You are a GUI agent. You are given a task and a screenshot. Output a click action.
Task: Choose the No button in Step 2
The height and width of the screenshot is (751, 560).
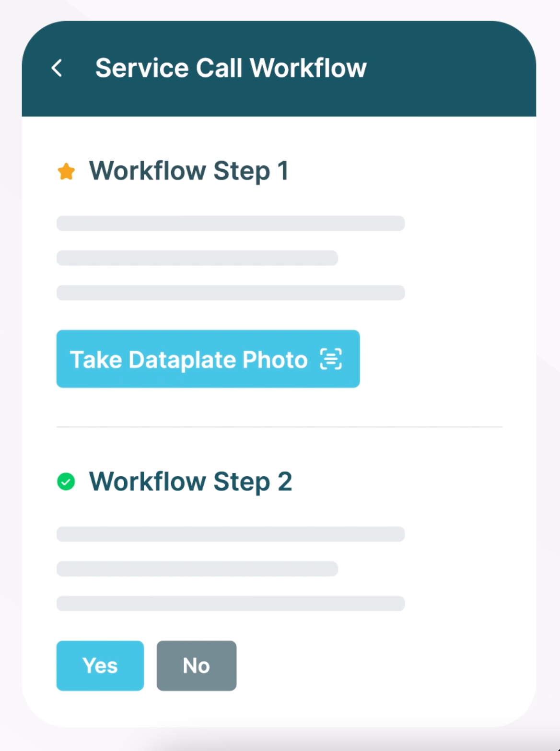pyautogui.click(x=196, y=666)
